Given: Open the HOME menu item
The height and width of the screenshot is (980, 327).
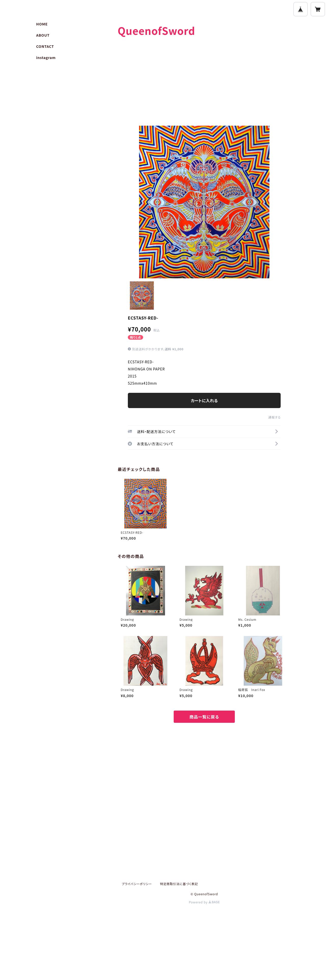Looking at the screenshot, I should (x=42, y=24).
